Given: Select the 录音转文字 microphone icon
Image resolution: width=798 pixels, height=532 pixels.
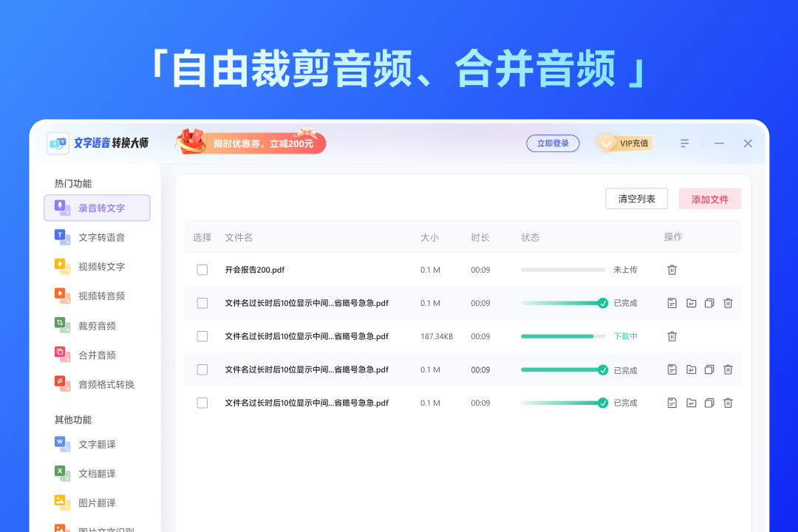Looking at the screenshot, I should tap(61, 208).
